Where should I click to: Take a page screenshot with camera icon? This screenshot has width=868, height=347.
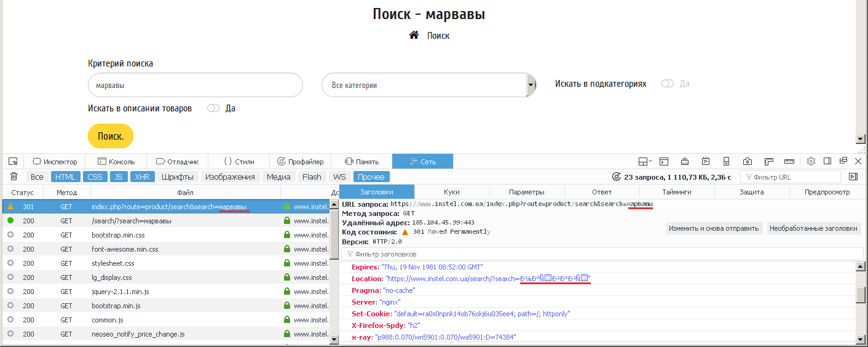[x=748, y=161]
